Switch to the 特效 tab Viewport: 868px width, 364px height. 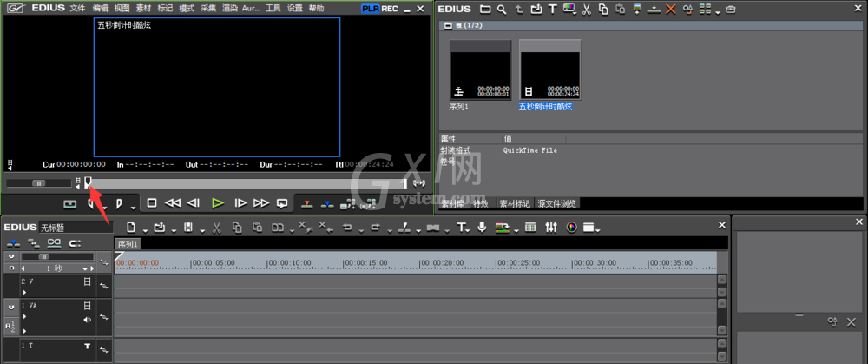(x=480, y=203)
